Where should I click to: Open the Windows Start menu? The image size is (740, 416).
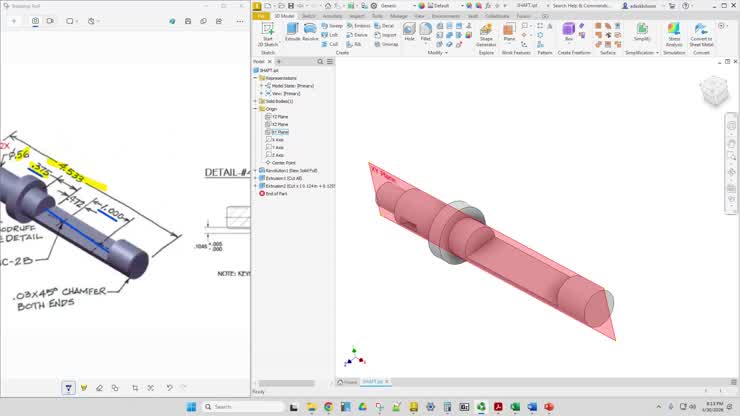point(191,407)
